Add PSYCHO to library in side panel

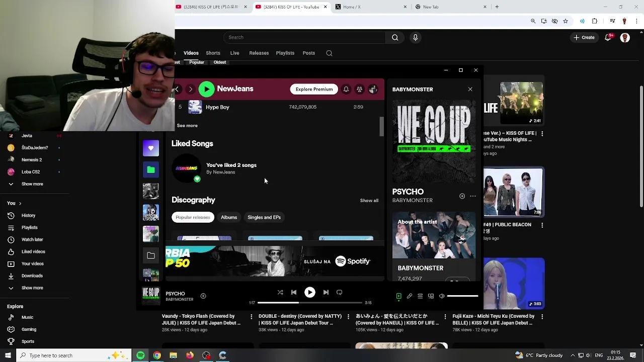tap(462, 196)
